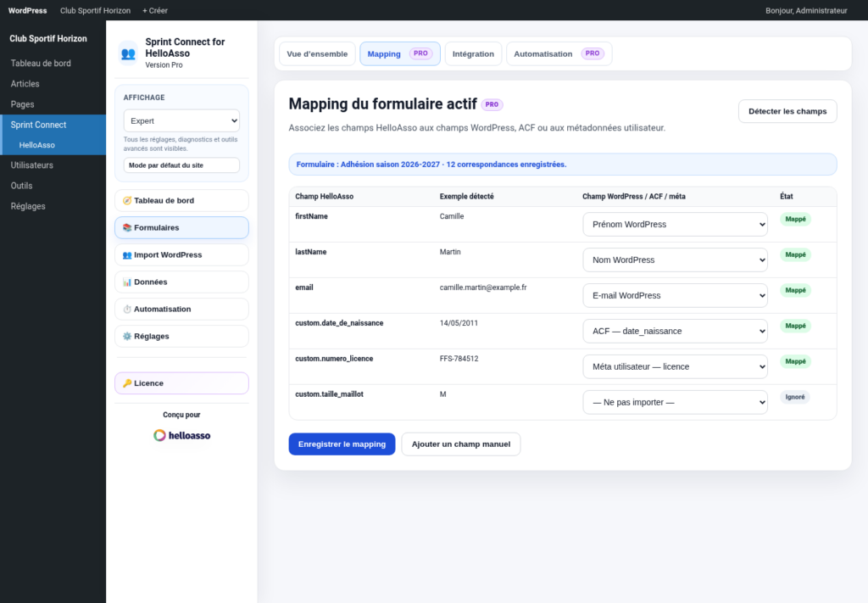Image resolution: width=868 pixels, height=603 pixels.
Task: Click the PRO badge on Mapping tab
Action: click(420, 53)
